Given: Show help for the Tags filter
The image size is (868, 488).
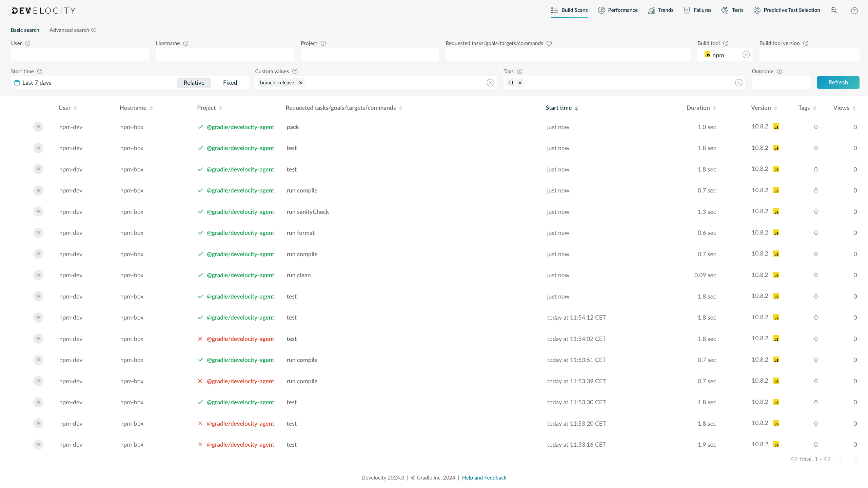Looking at the screenshot, I should (520, 71).
